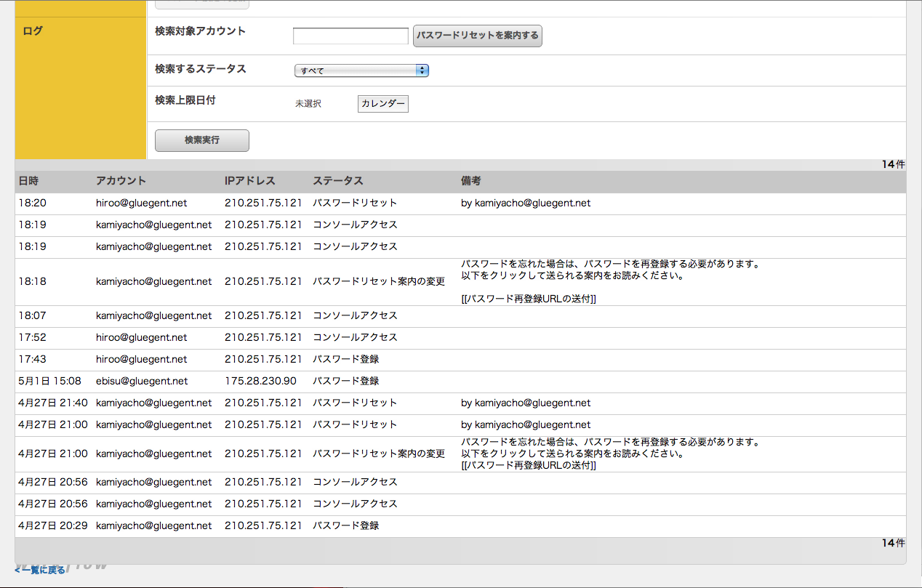Click the アカウント column header
The width and height of the screenshot is (922, 588).
coord(120,180)
